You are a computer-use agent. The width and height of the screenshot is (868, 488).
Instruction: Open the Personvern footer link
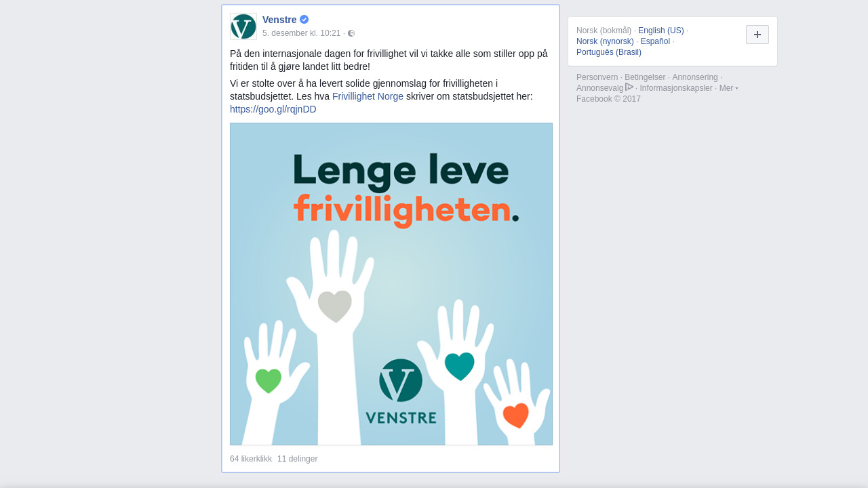pyautogui.click(x=597, y=77)
